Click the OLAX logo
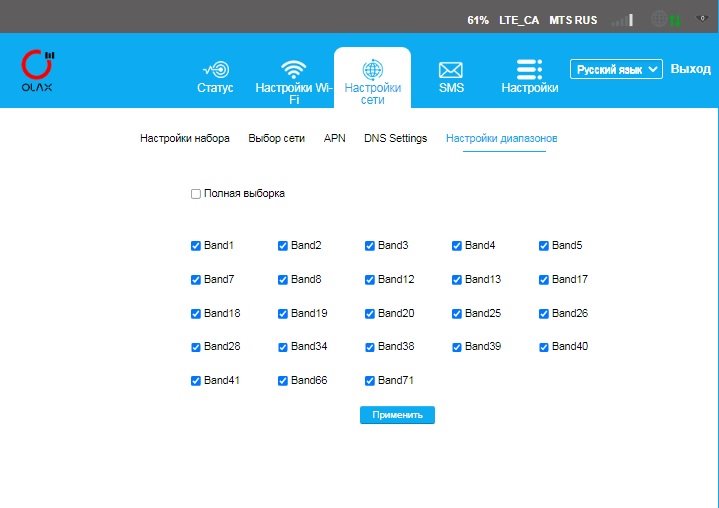Screen dimensions: 719x508 pyautogui.click(x=38, y=70)
